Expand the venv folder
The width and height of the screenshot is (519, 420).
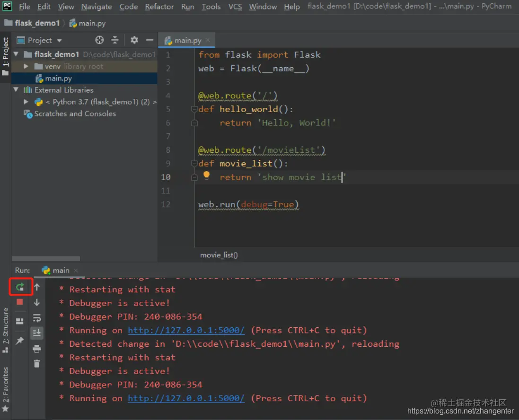coord(26,66)
